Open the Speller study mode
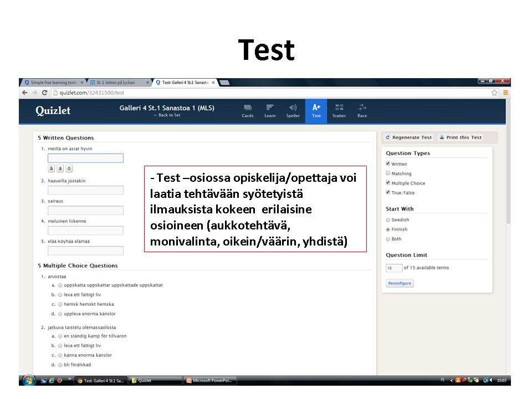The width and height of the screenshot is (532, 399). click(293, 111)
